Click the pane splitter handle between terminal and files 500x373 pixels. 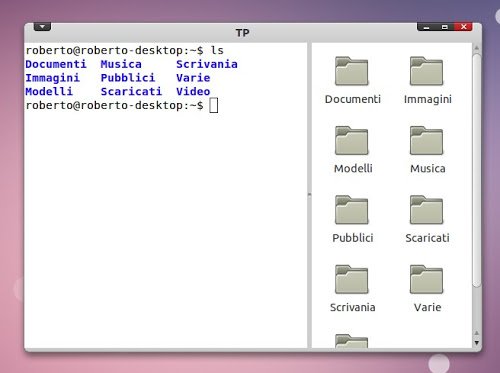click(309, 195)
